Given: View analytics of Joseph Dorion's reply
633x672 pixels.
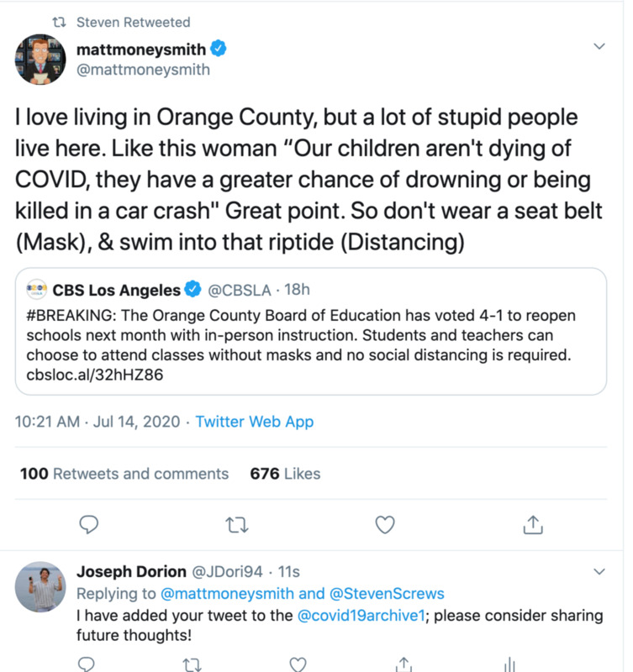Looking at the screenshot, I should (509, 664).
